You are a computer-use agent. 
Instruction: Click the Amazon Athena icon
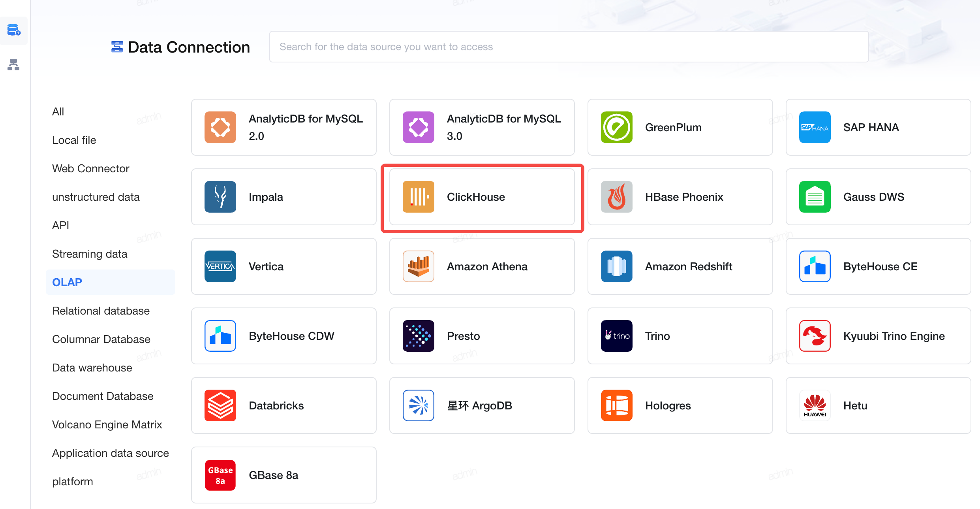pos(418,266)
